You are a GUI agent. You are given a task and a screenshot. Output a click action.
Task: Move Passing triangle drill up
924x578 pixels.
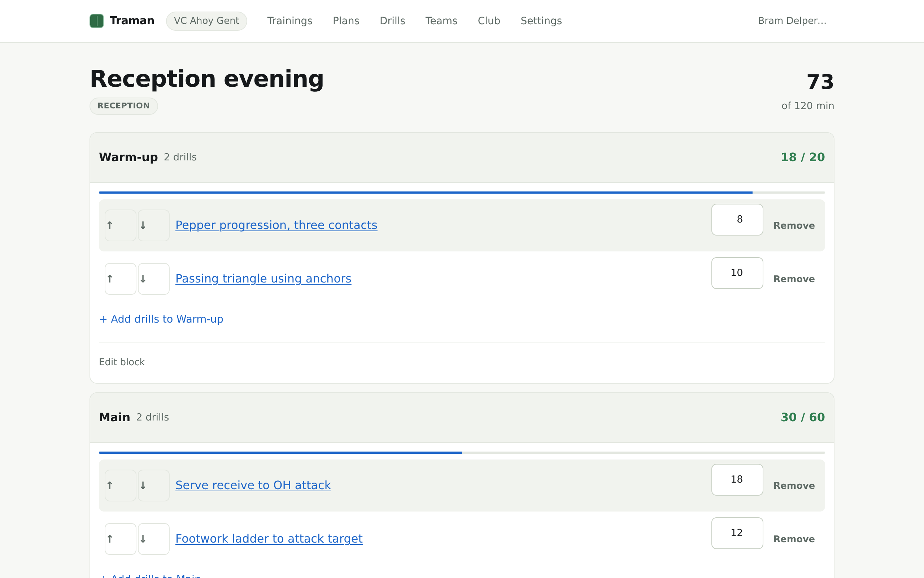(120, 279)
